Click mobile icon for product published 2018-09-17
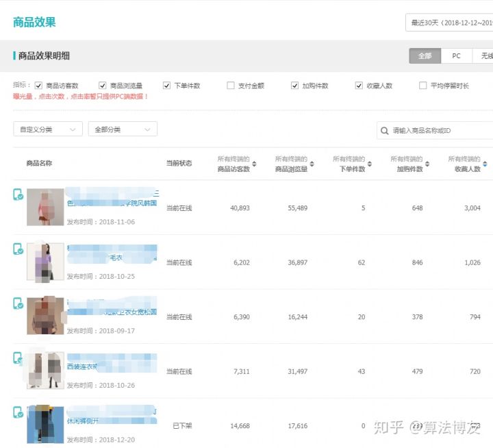Screen dimensions: 493x448 [18, 303]
